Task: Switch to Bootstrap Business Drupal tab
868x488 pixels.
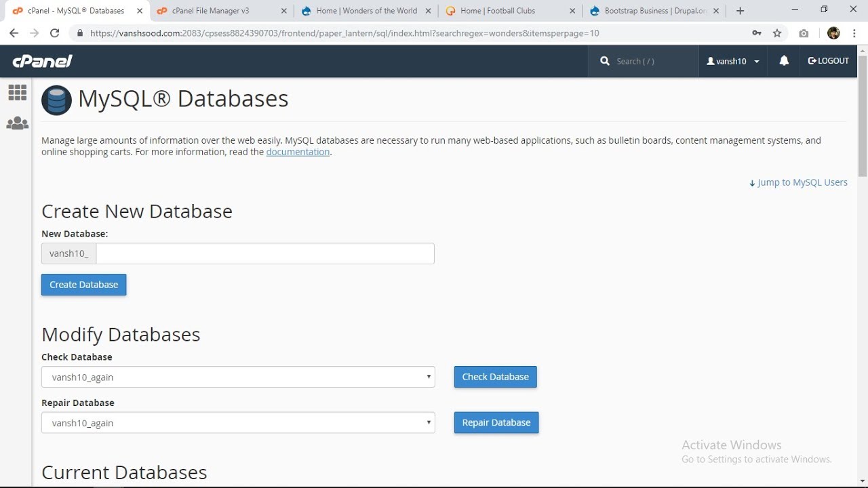Action: point(654,11)
